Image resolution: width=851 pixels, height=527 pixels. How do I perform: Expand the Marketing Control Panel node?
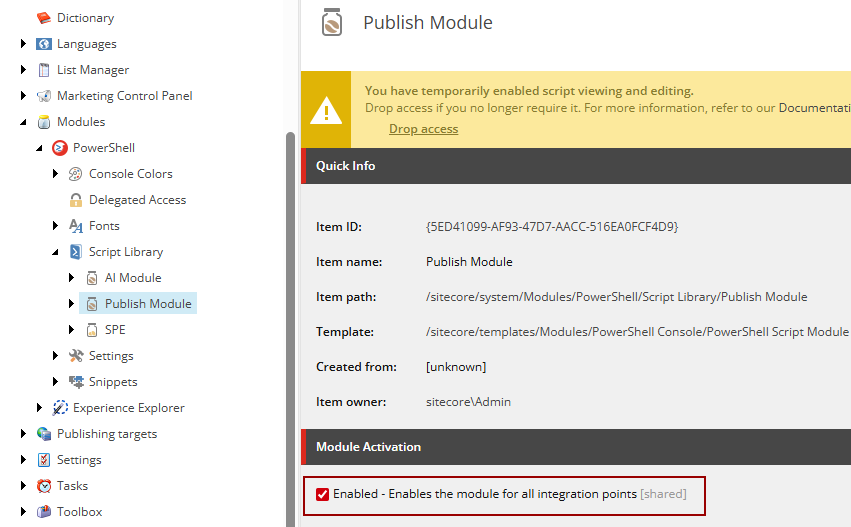[x=23, y=96]
